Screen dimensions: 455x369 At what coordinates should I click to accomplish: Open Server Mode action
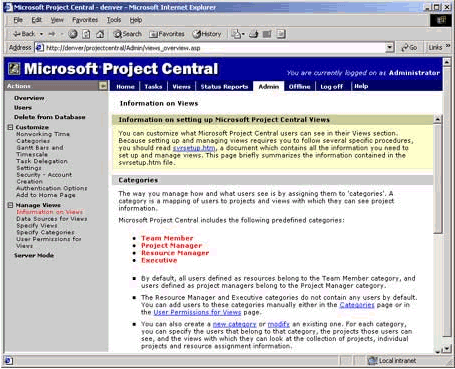tap(34, 255)
